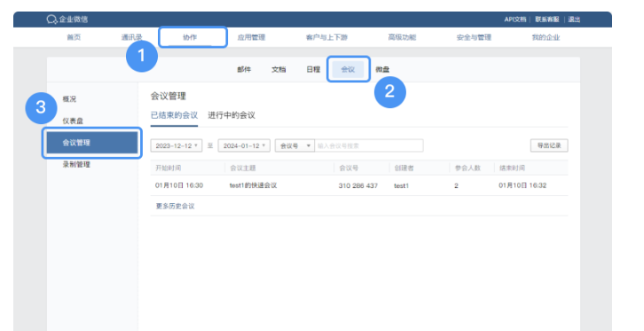Screen dimensions: 644x331
Task: Select 会议管理 in the sidebar
Action: [92, 143]
